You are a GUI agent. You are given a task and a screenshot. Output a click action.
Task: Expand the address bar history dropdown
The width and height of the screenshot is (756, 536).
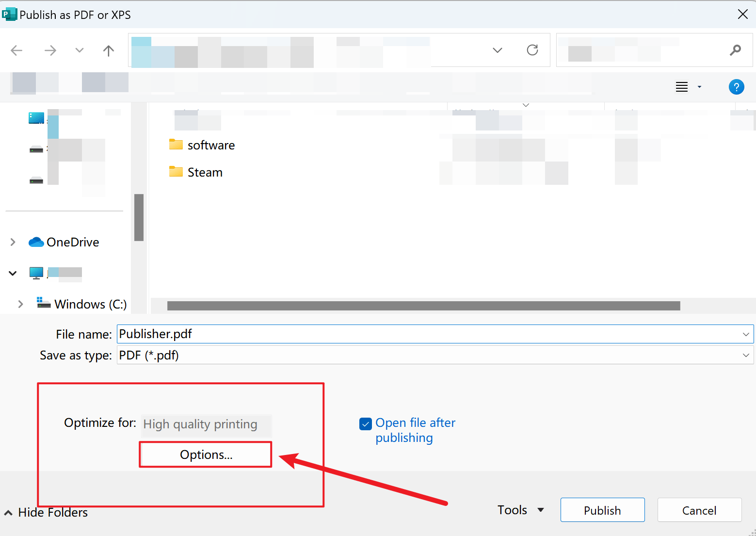coord(498,50)
